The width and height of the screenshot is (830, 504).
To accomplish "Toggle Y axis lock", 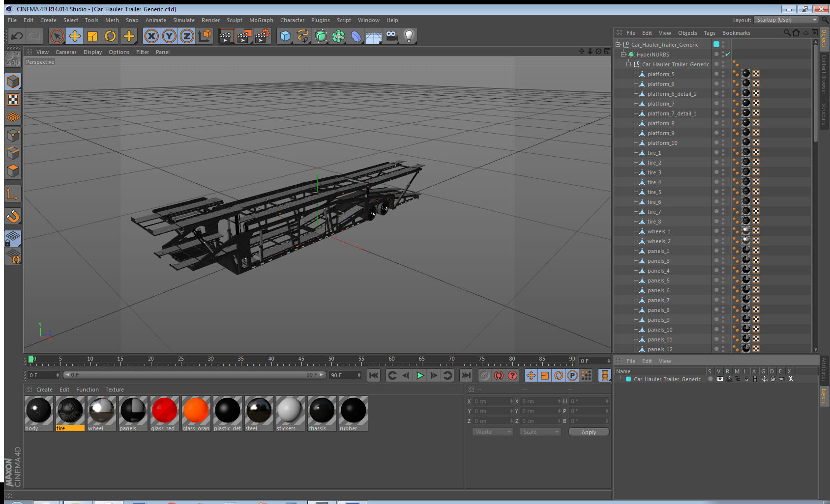I will [x=169, y=36].
